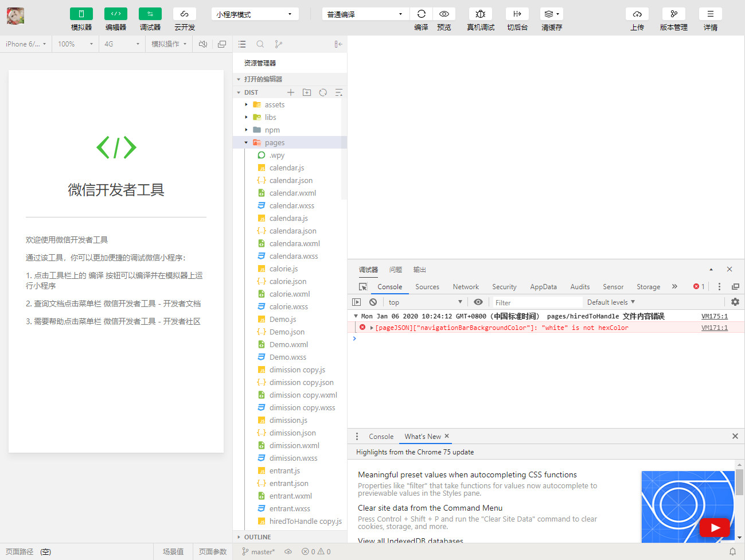Open the details panel (详情)
The image size is (745, 560).
[x=711, y=14]
